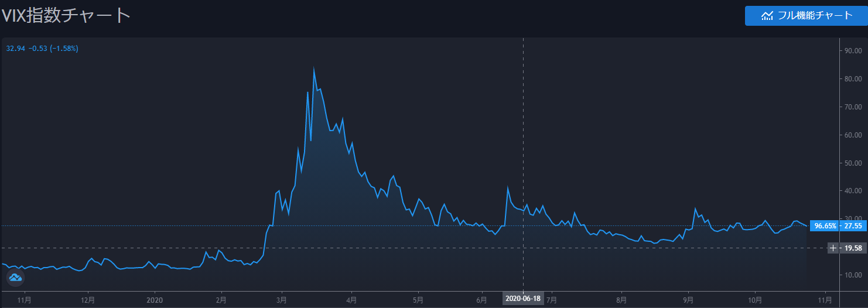This screenshot has height=308, width=868.
Task: Click the plus icon beside the 19.58 label
Action: (x=833, y=248)
